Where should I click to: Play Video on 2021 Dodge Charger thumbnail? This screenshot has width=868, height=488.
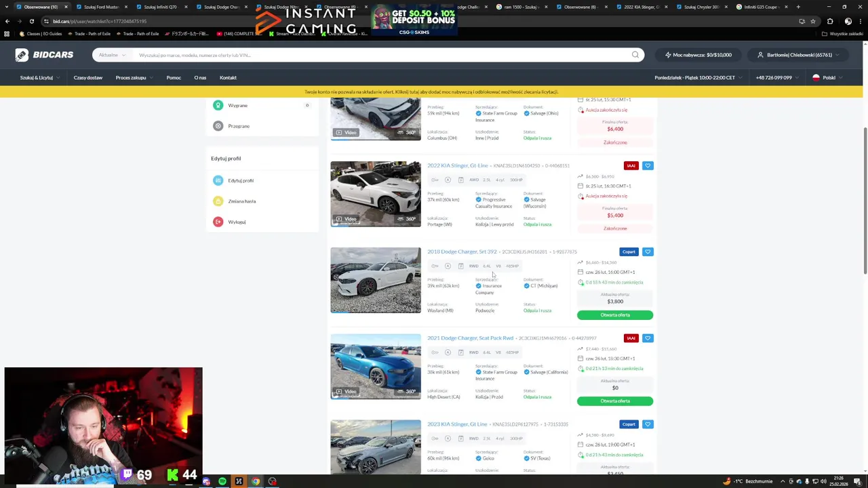coord(347,391)
